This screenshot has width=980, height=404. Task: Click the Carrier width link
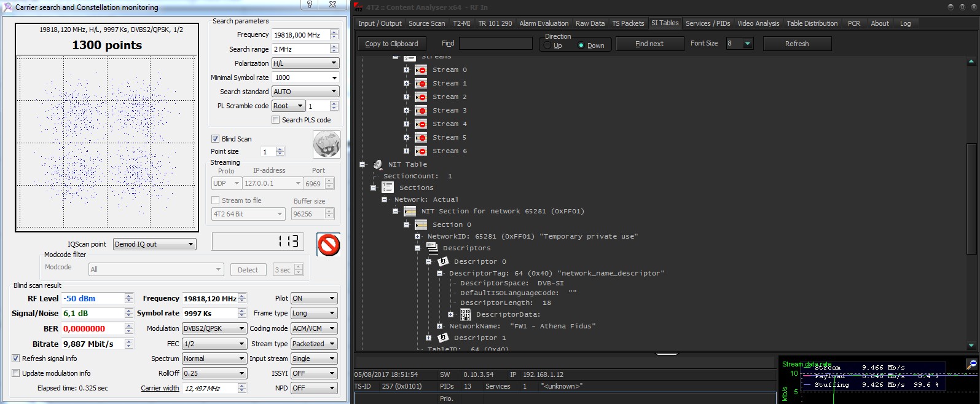point(160,388)
